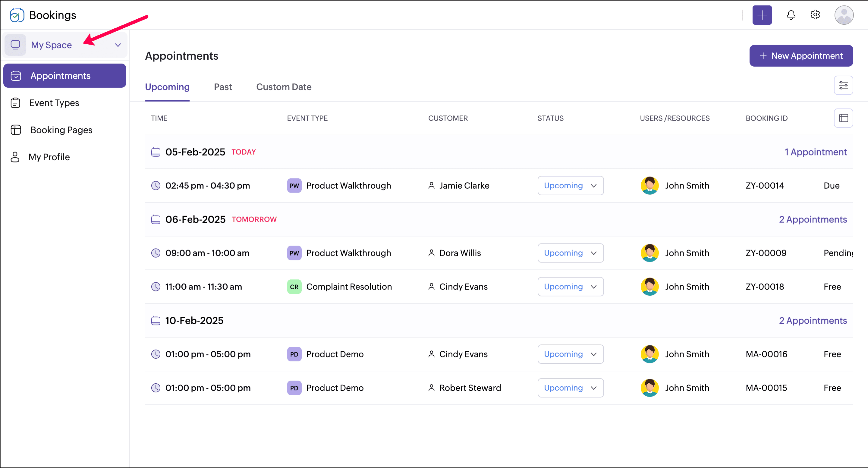Click the clock icon for 11:00 am appointment
This screenshot has height=468, width=868.
tap(156, 287)
